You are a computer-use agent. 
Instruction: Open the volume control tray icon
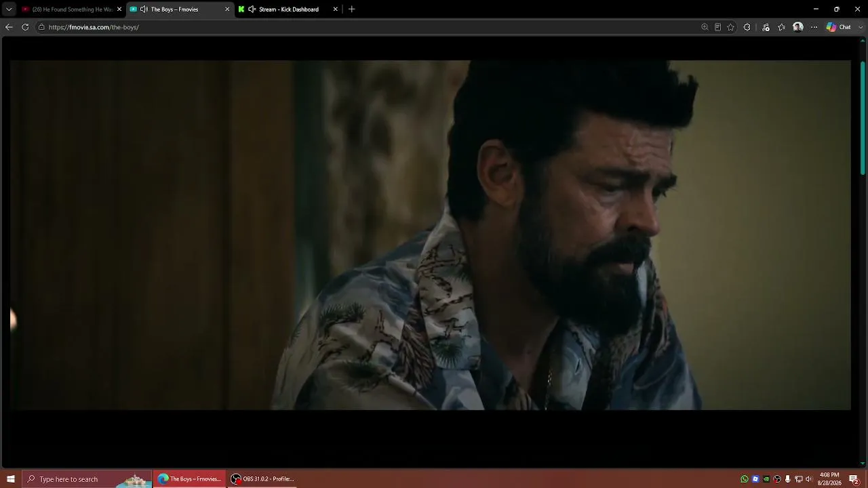click(808, 479)
